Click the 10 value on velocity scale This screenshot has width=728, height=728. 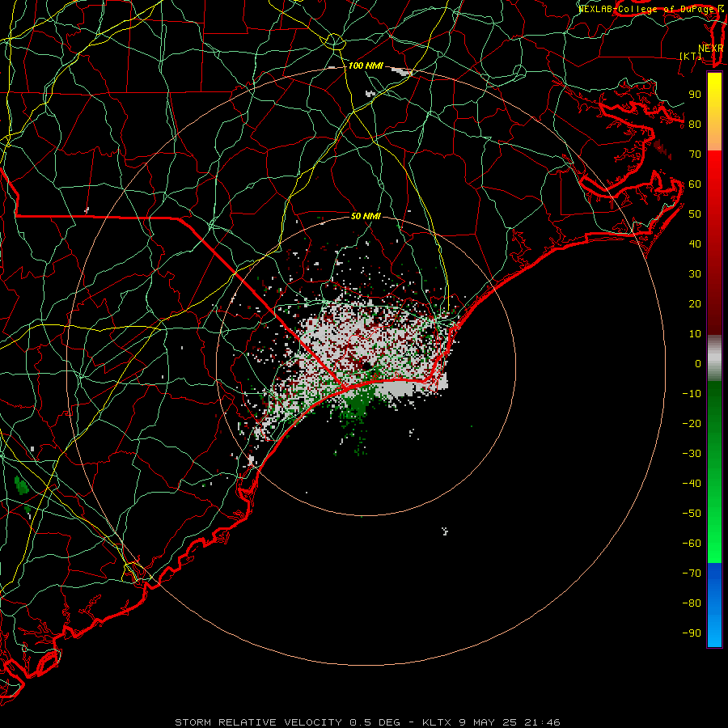[695, 334]
